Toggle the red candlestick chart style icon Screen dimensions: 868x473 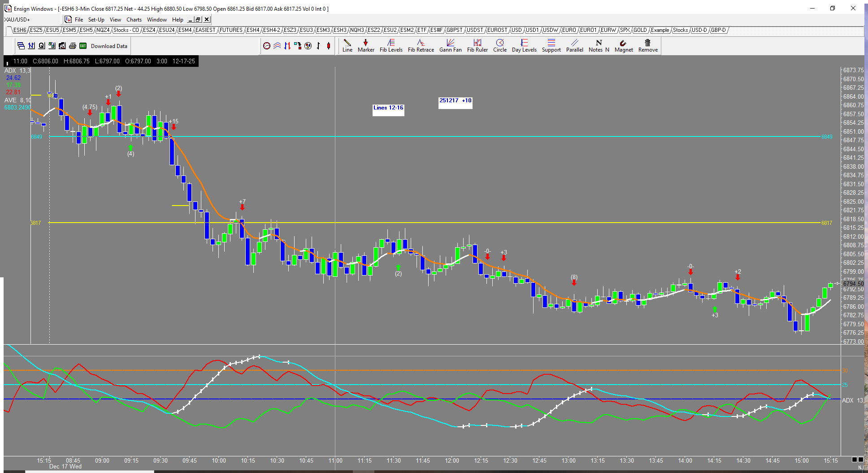[329, 46]
